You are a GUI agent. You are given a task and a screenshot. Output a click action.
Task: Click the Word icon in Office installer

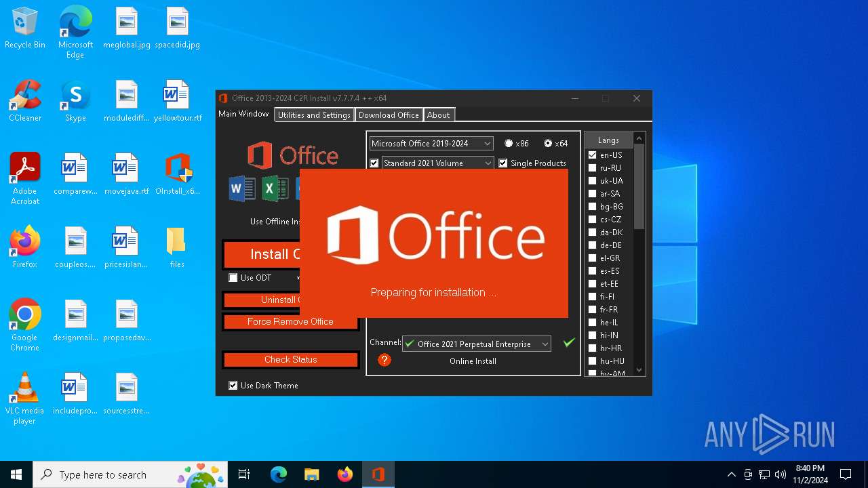(242, 188)
